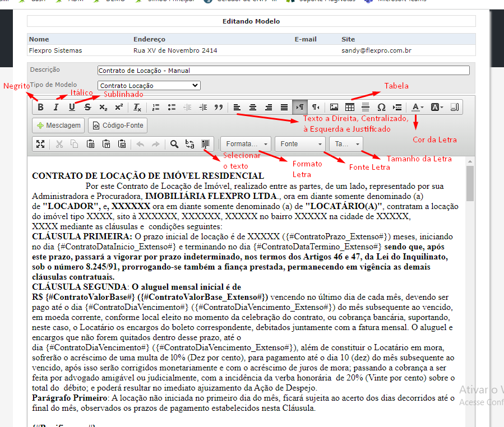This screenshot has height=427, width=504.
Task: Select the Flexpro Sistemas cell
Action: [x=56, y=50]
